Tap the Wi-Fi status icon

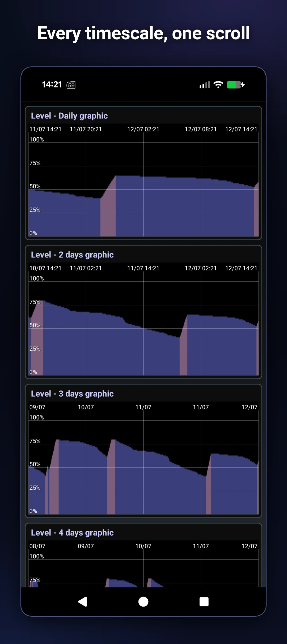(218, 85)
